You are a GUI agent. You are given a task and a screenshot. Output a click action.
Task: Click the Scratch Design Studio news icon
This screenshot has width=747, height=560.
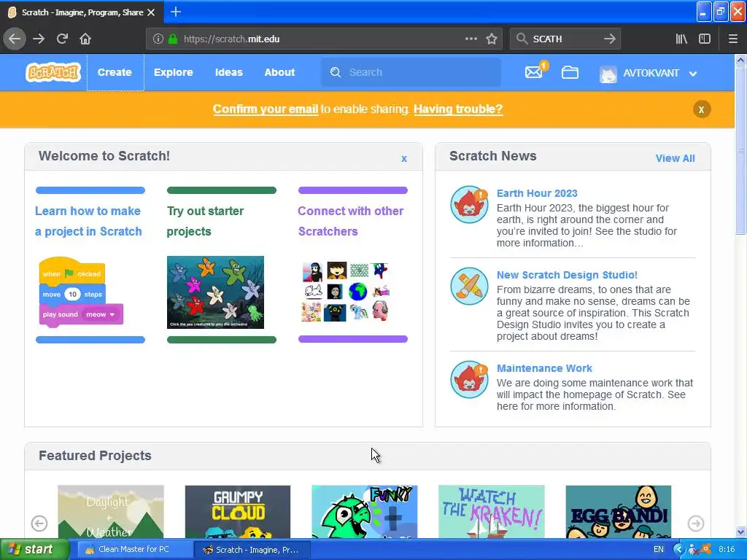[469, 286]
